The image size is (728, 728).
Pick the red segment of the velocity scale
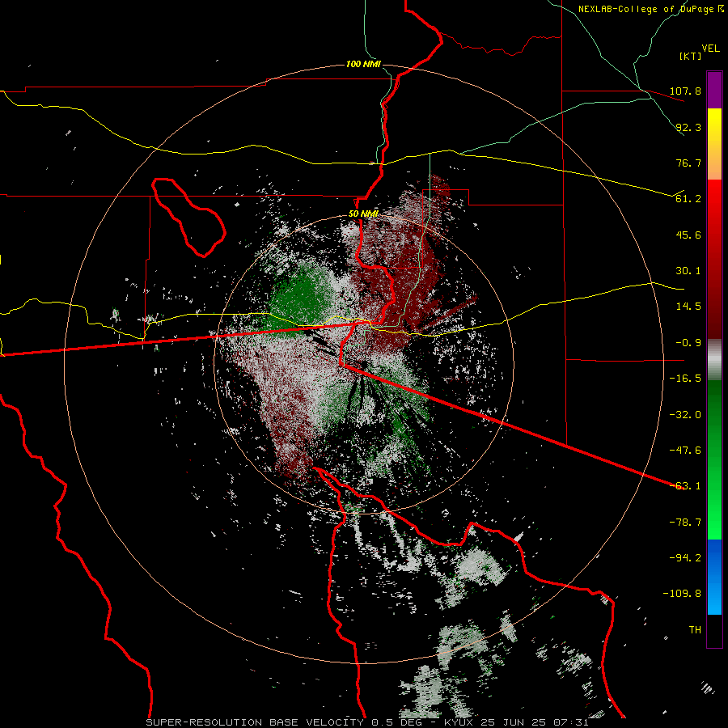[714, 259]
